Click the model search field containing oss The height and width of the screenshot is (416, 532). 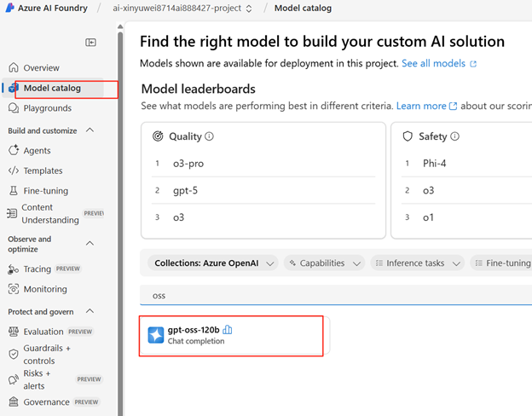pyautogui.click(x=332, y=295)
